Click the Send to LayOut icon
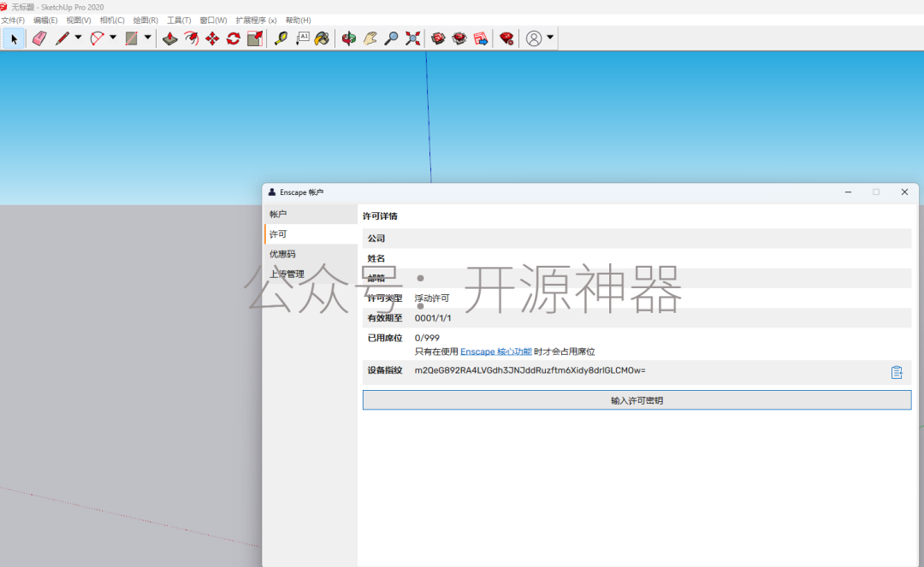 click(481, 38)
